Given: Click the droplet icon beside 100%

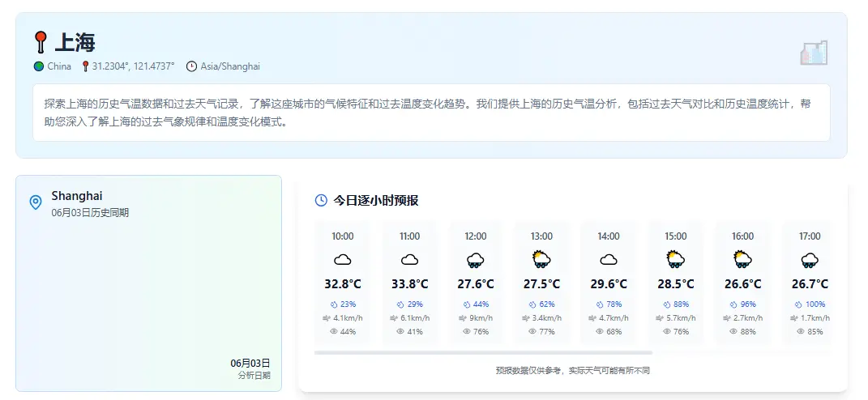Looking at the screenshot, I should [798, 304].
